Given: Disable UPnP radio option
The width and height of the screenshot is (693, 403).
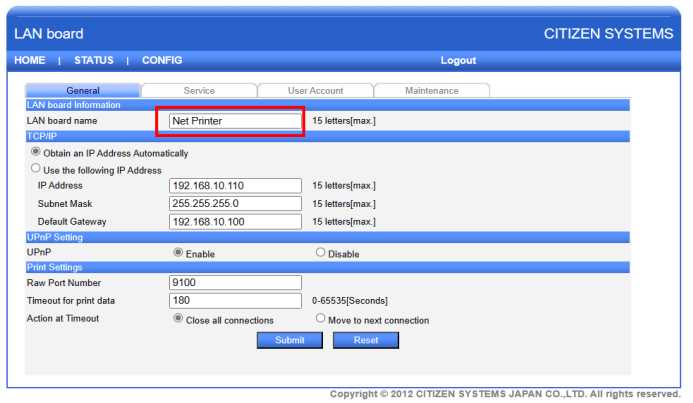Looking at the screenshot, I should (321, 253).
